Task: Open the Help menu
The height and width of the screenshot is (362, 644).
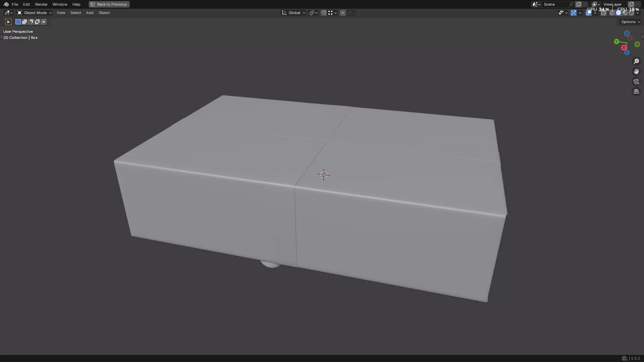Action: (76, 4)
